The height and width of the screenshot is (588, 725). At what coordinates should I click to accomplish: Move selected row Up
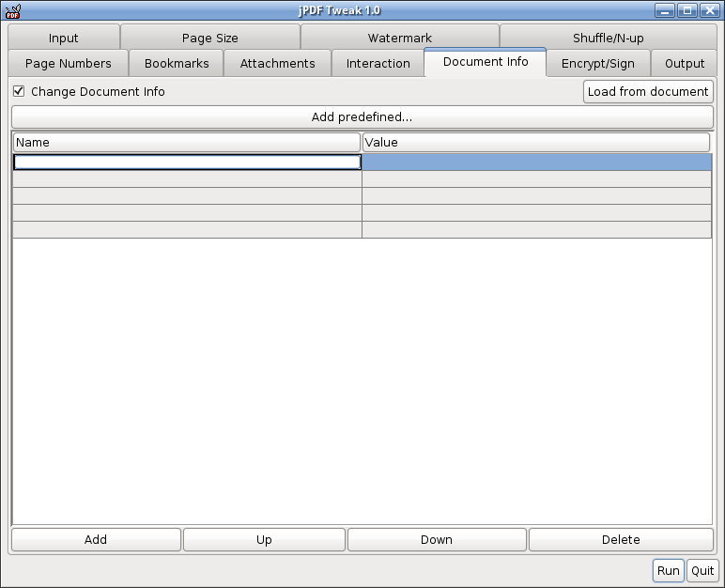pos(264,540)
